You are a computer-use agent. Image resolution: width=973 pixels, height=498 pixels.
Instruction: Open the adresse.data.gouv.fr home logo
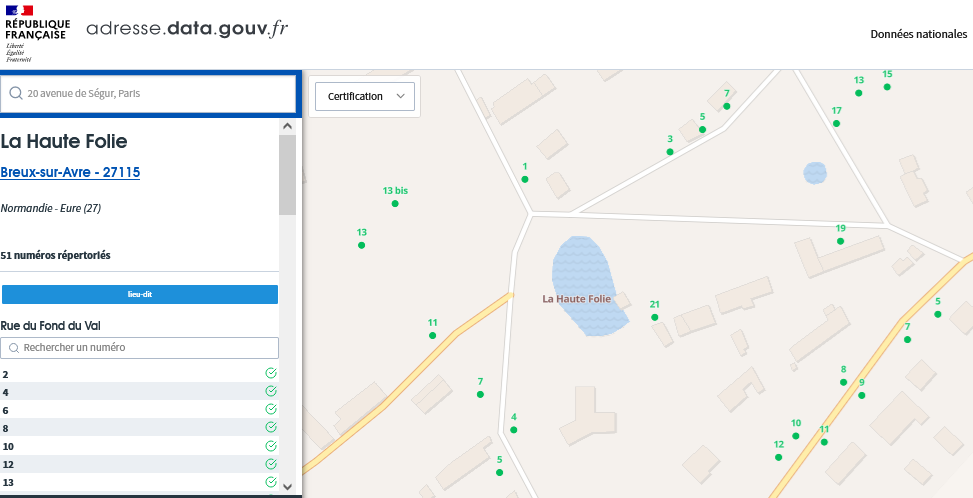pos(187,29)
